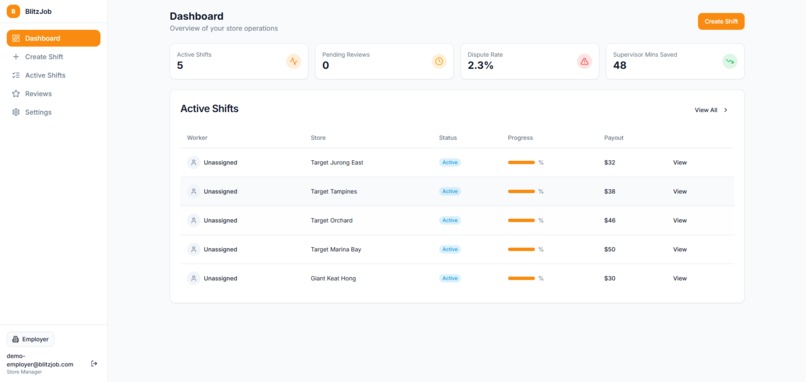Click the demo-employer@blitzjob.com email text
806x382 pixels.
(x=40, y=360)
